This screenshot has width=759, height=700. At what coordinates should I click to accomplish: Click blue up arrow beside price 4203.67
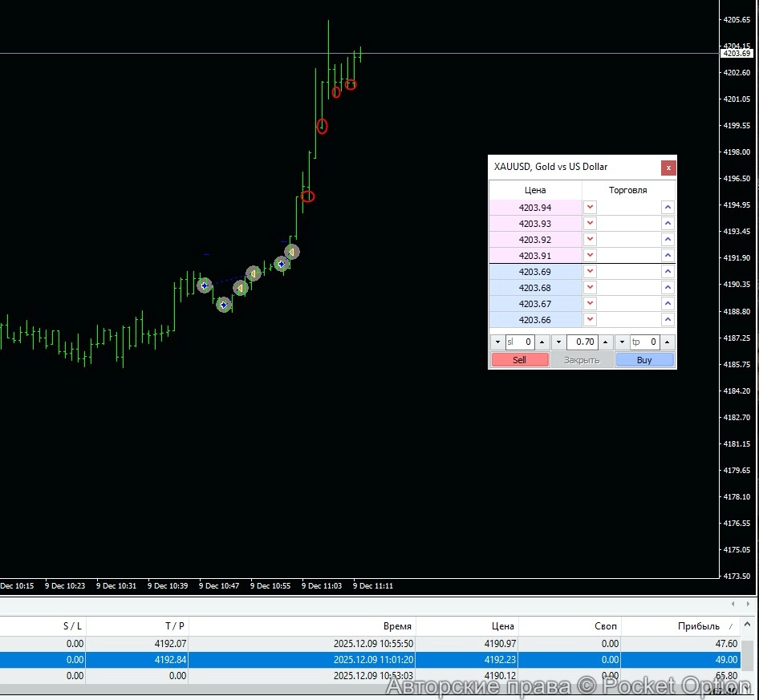[668, 304]
